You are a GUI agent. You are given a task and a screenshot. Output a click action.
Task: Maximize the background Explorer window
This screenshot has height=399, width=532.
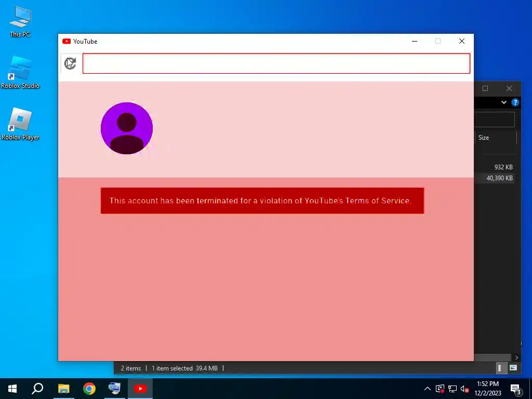[x=485, y=88]
